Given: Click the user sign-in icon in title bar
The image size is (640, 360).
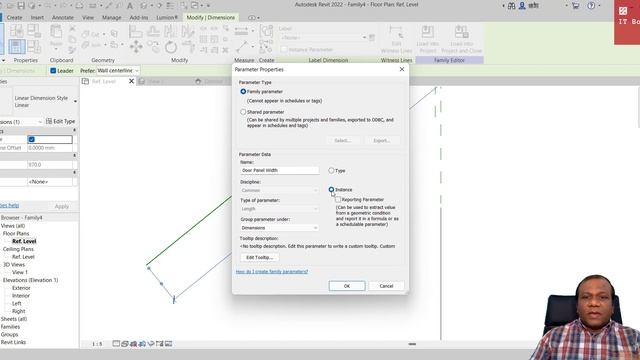Looking at the screenshot, I should pos(522,6).
